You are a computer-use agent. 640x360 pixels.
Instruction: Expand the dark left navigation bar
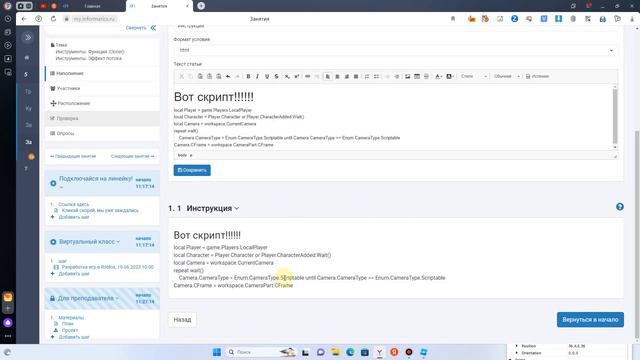click(28, 38)
